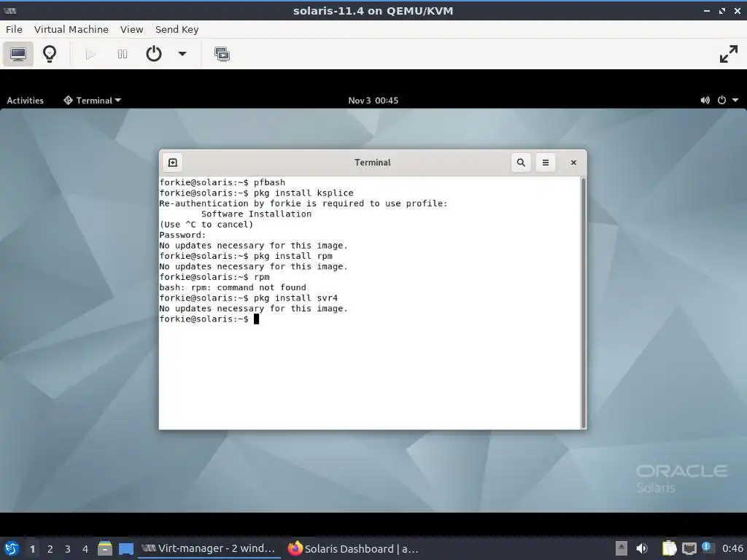This screenshot has width=747, height=560.
Task: Click the network connection tray icon
Action: (x=689, y=548)
